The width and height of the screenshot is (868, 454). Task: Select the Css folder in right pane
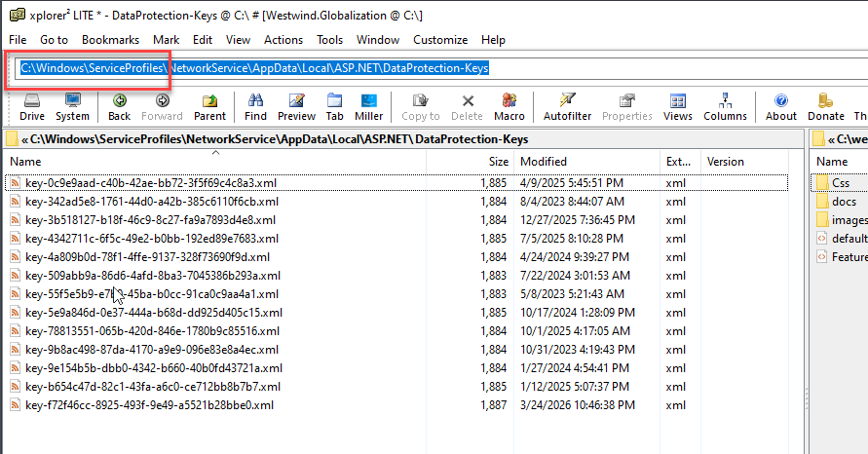coord(841,183)
